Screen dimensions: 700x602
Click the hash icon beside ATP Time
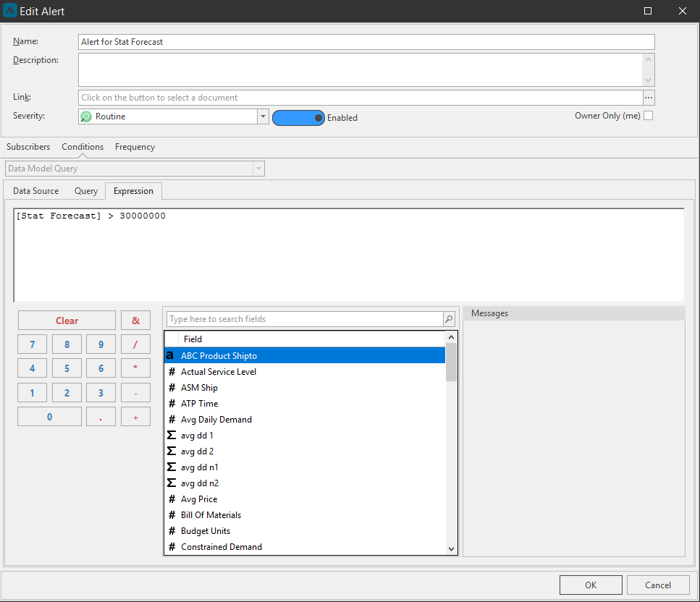[x=172, y=404]
